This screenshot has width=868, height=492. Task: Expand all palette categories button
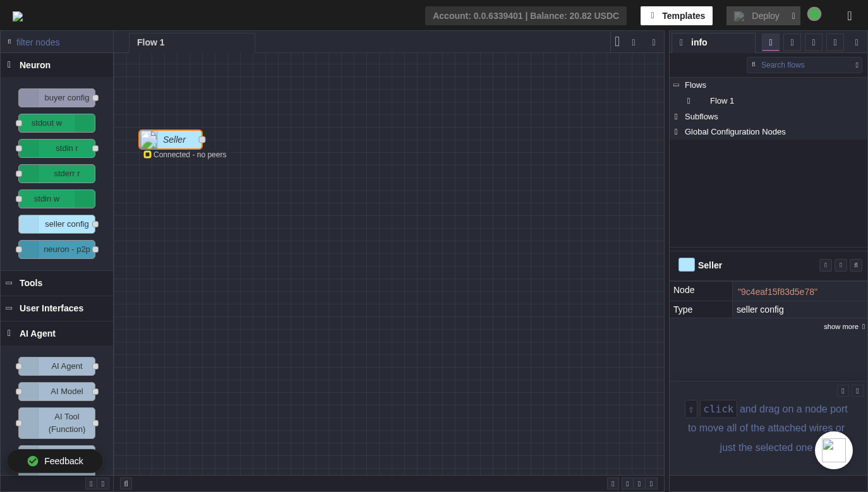tap(103, 484)
